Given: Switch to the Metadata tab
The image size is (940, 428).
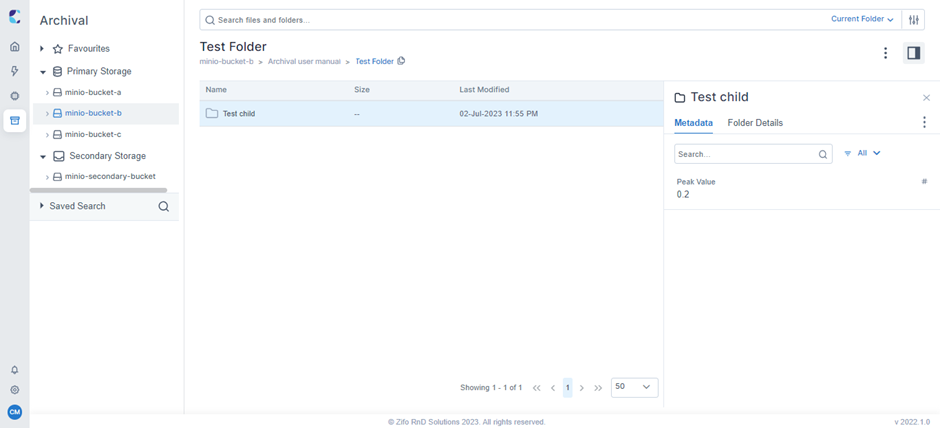Looking at the screenshot, I should 694,123.
